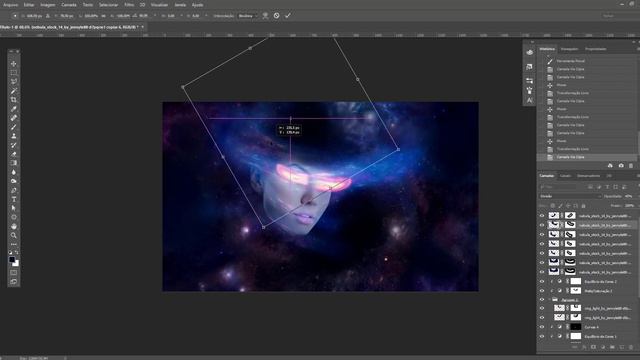Viewport: 640px width, 360px height.
Task: Cancel the transform in options bar
Action: click(x=276, y=16)
